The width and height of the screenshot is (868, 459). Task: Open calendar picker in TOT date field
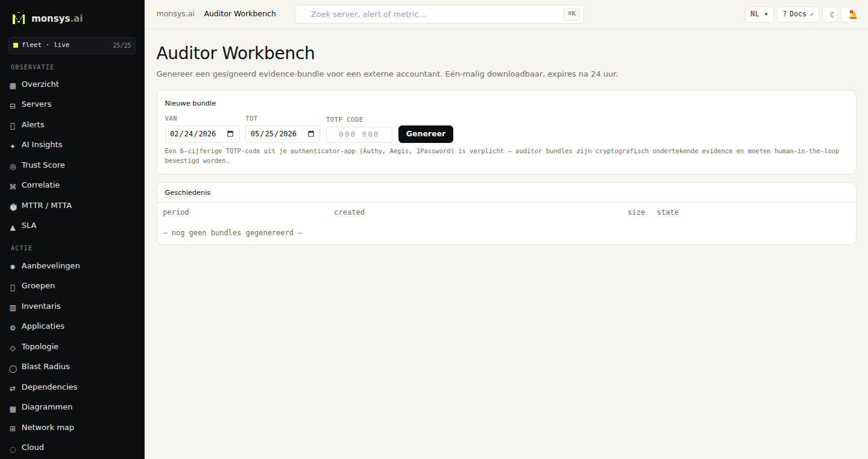click(311, 134)
